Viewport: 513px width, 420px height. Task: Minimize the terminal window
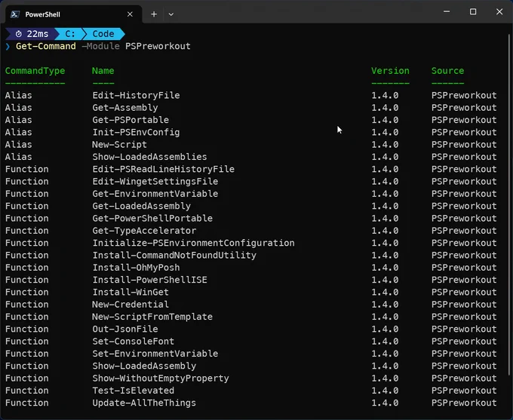[x=447, y=12]
